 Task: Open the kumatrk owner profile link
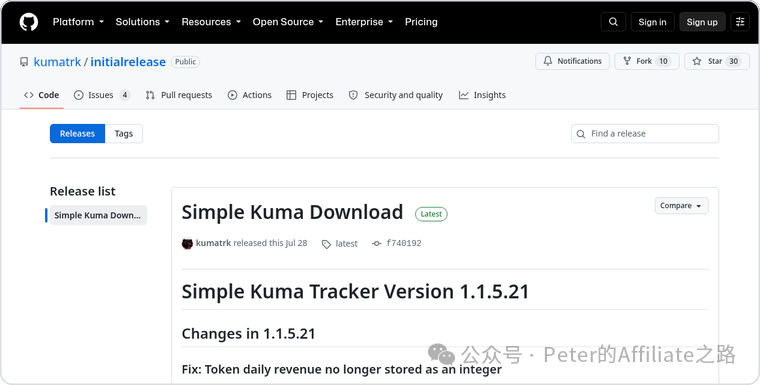click(57, 62)
